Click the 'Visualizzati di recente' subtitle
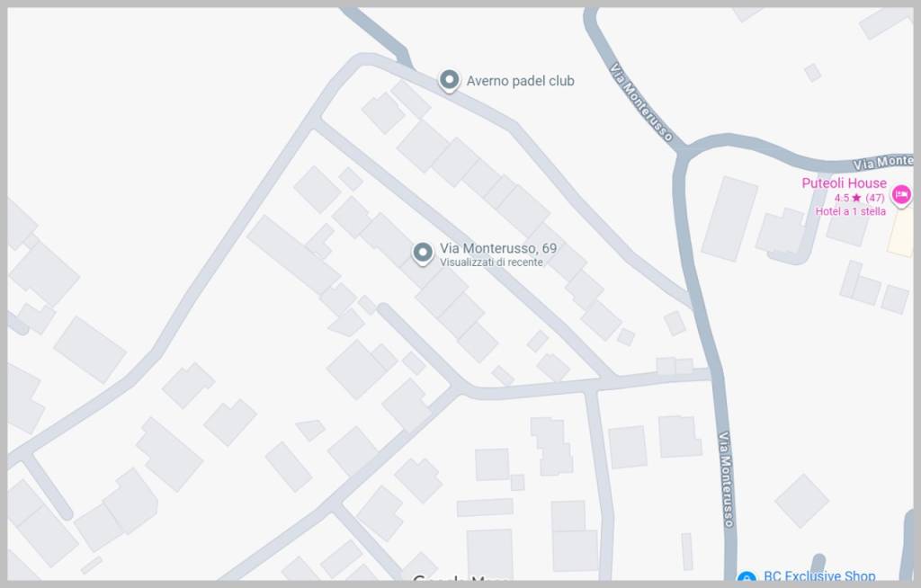Screen dimensions: 921x588 click(491, 263)
